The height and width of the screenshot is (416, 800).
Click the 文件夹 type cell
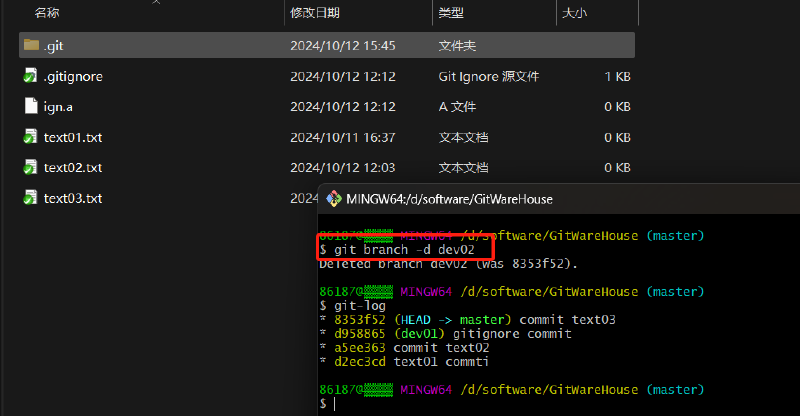click(457, 45)
